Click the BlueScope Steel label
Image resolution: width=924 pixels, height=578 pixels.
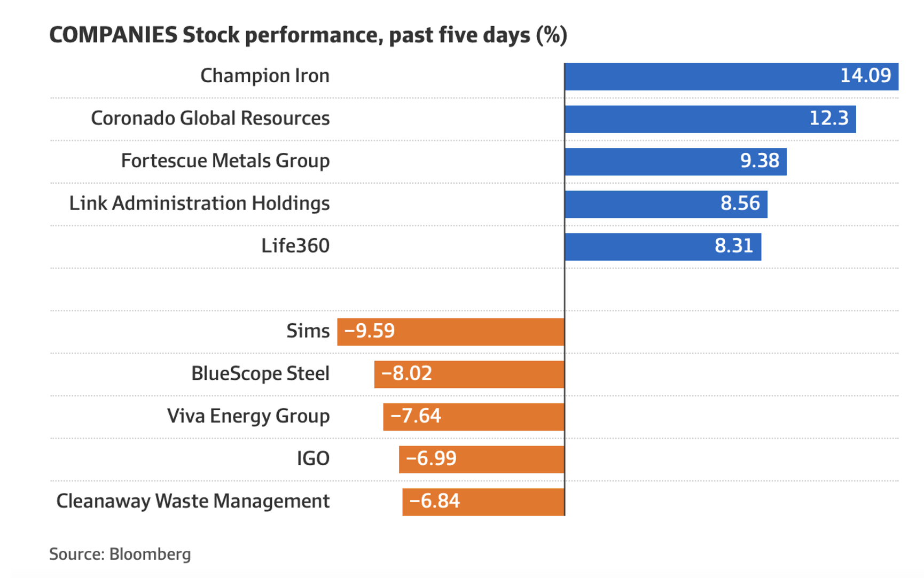pyautogui.click(x=260, y=373)
